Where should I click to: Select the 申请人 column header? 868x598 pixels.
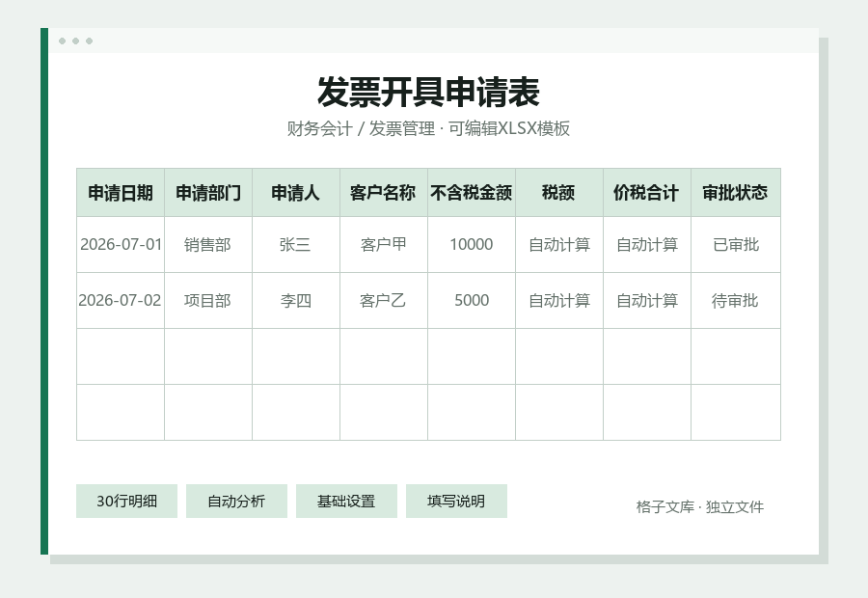(x=296, y=193)
